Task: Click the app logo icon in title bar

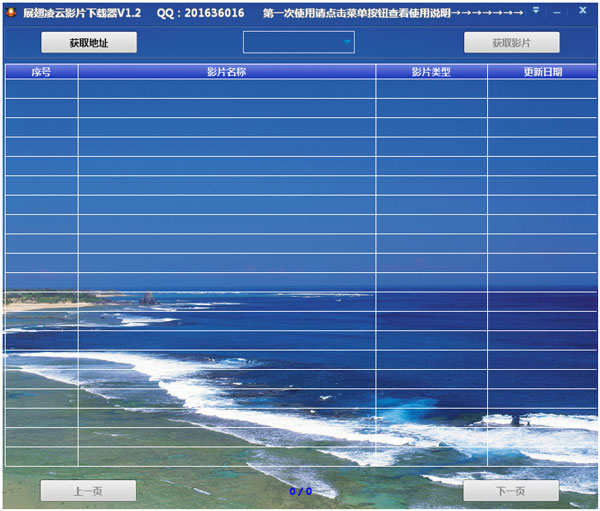Action: pyautogui.click(x=11, y=11)
